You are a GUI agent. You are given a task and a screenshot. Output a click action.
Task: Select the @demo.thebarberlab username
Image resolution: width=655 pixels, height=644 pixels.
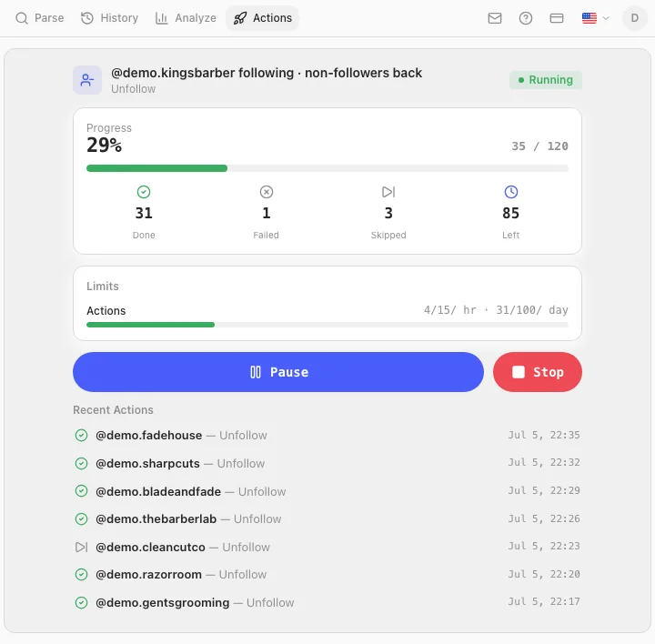(x=156, y=518)
